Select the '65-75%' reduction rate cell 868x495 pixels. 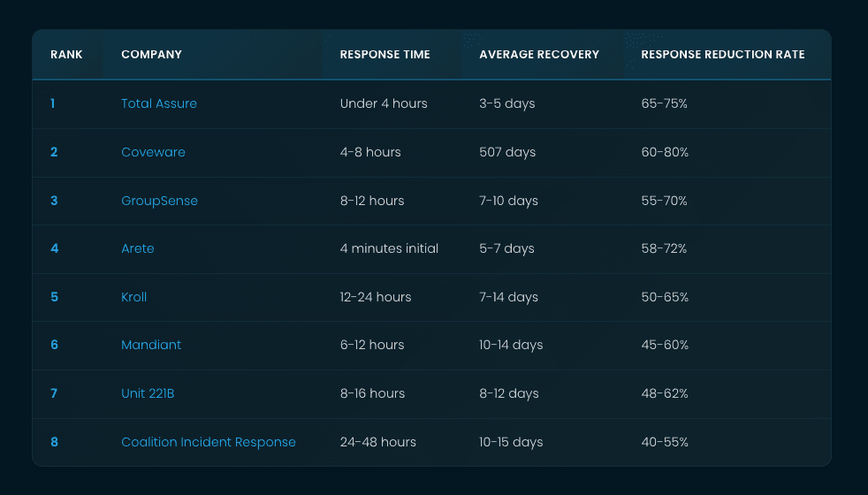[x=665, y=103]
